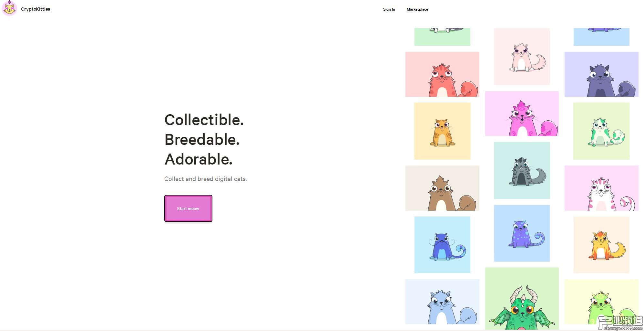The height and width of the screenshot is (331, 644).
Task: View the purple spotted kitty
Action: tap(522, 233)
